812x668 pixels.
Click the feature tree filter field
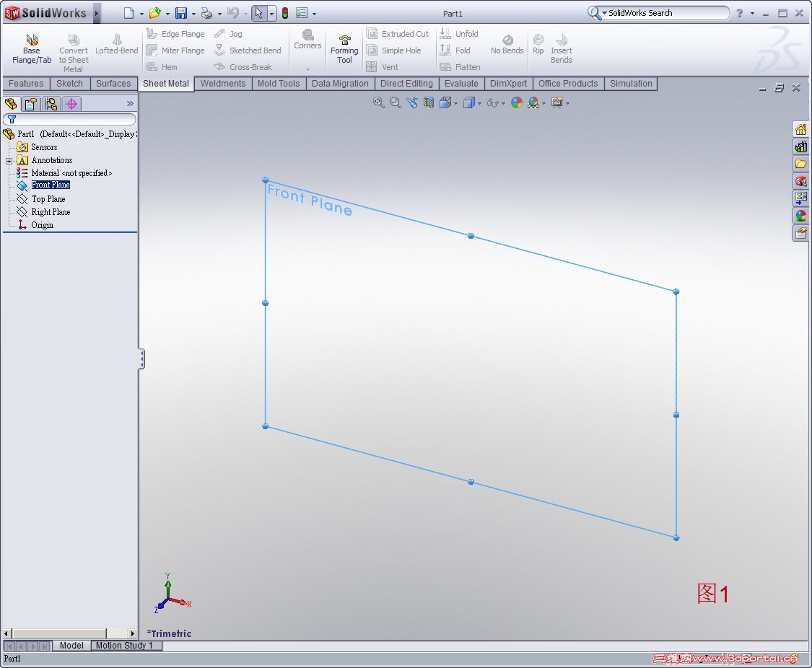coord(70,120)
